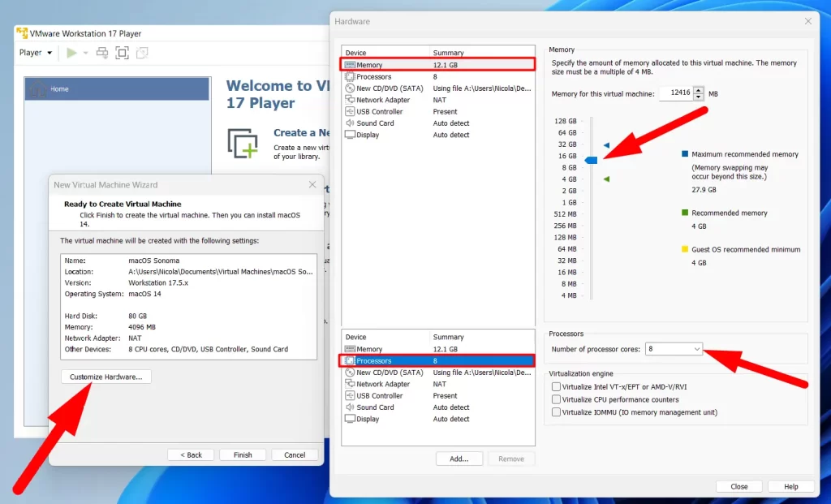Click the VMware Workstation Player logo icon
Viewport: 831px width, 504px height.
pyautogui.click(x=22, y=32)
